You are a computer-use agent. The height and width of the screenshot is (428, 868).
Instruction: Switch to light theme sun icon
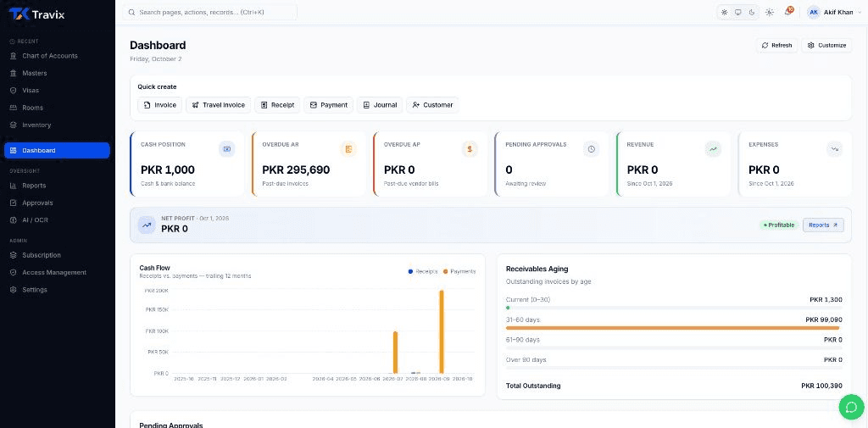724,12
